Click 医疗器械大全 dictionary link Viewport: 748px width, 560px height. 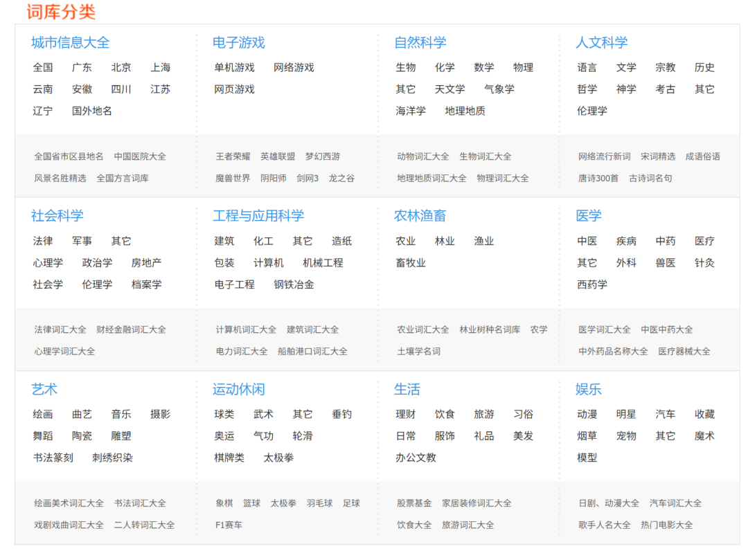(x=684, y=351)
